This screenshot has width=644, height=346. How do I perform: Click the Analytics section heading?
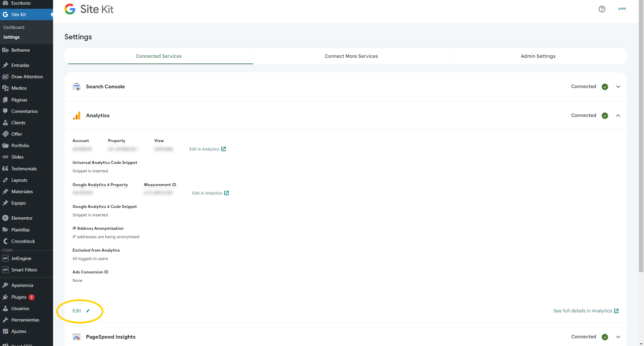98,116
